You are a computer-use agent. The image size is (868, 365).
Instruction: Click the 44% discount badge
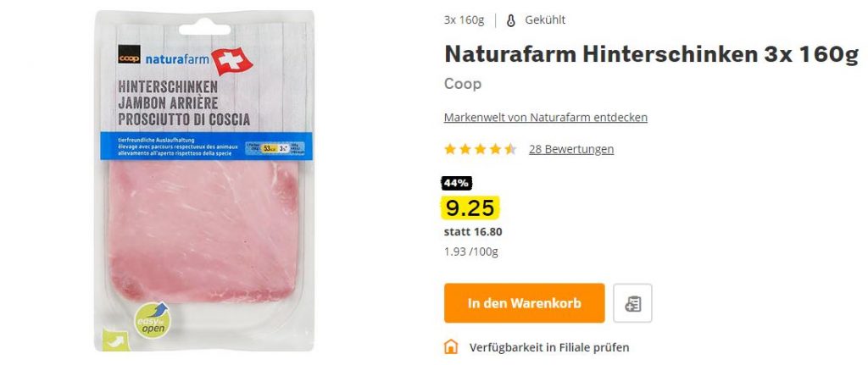point(457,183)
